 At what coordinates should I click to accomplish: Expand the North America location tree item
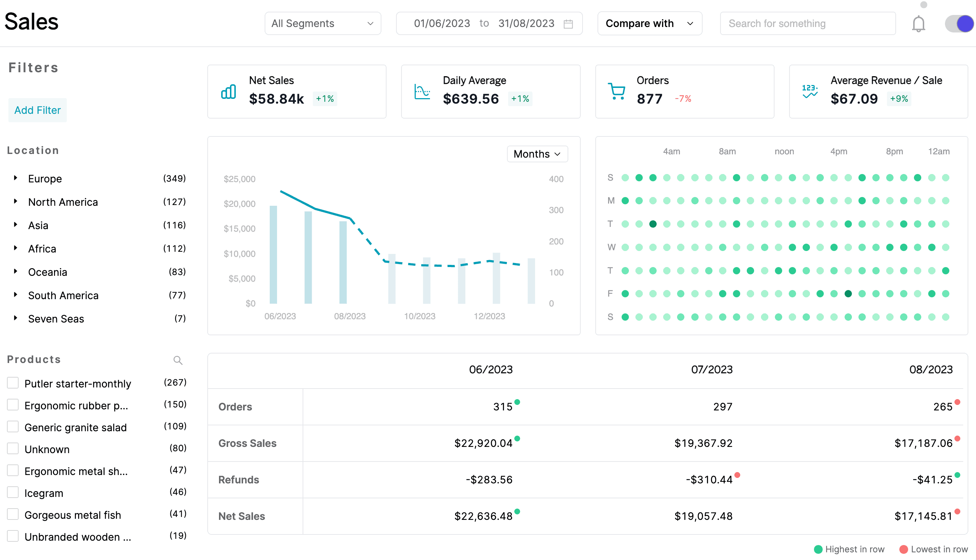coord(15,202)
